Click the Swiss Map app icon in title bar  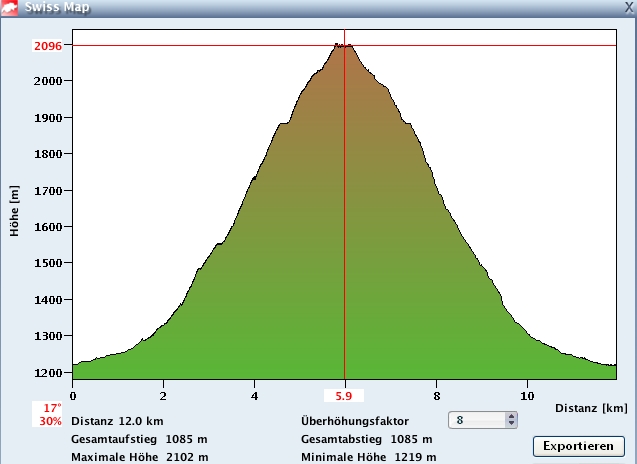[11, 6]
